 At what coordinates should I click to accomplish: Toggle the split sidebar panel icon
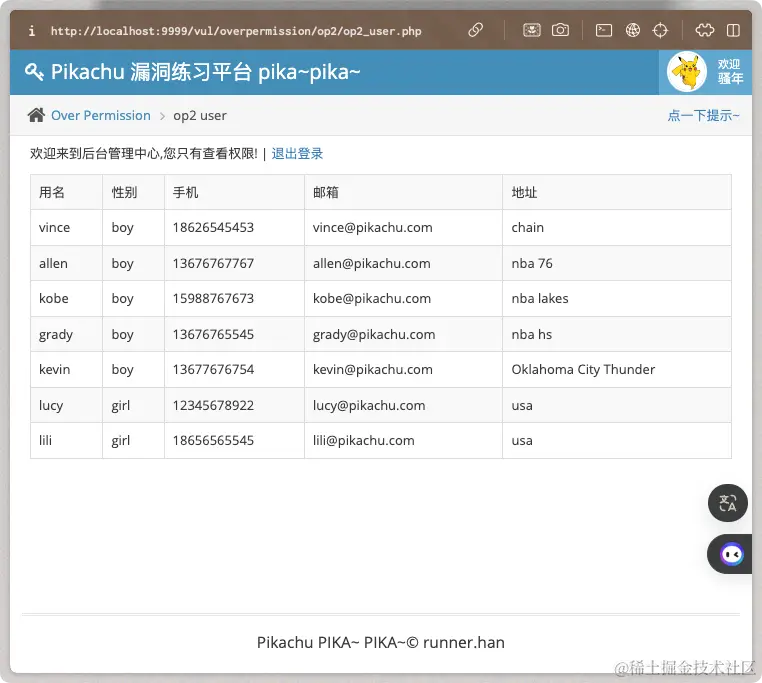tap(733, 30)
